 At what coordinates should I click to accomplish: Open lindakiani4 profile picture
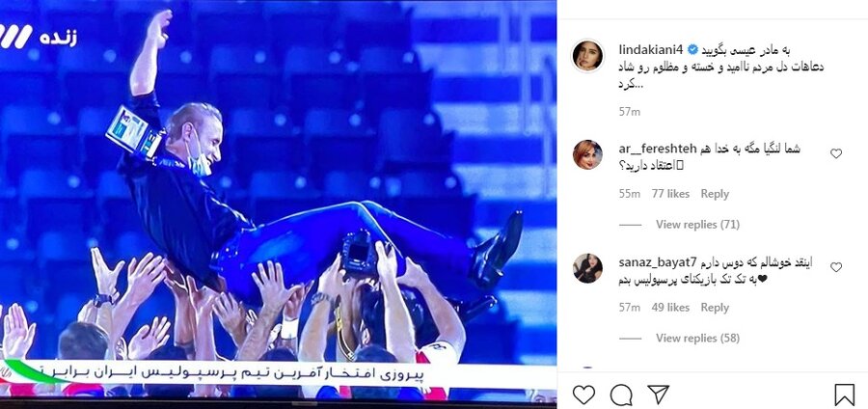coord(587,56)
